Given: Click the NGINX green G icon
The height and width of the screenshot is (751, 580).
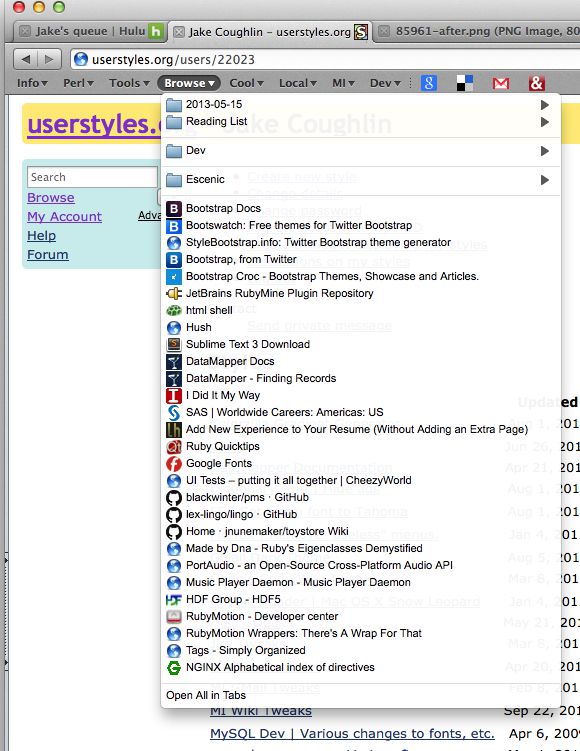Looking at the screenshot, I should tap(174, 668).
